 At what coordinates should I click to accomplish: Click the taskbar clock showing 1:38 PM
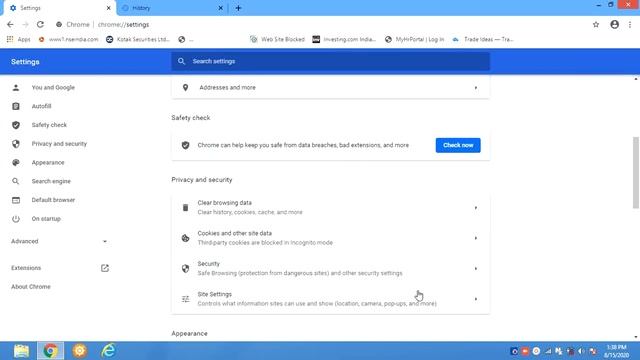point(616,351)
